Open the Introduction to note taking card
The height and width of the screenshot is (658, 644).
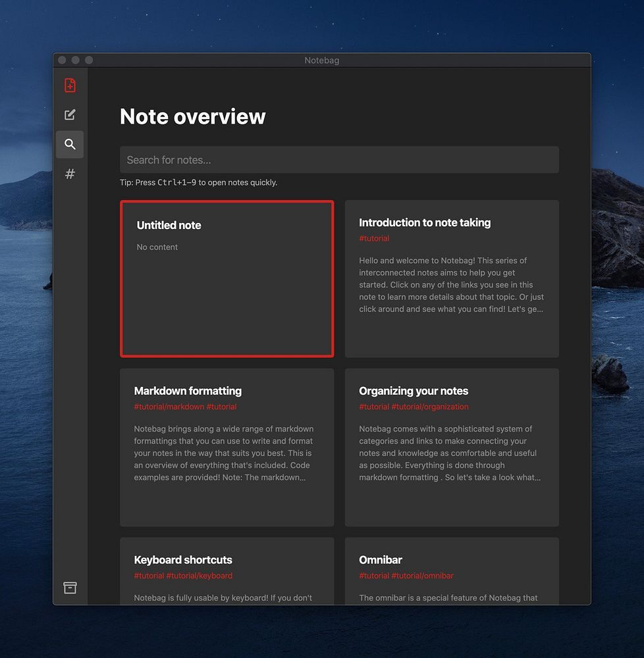pyautogui.click(x=452, y=279)
